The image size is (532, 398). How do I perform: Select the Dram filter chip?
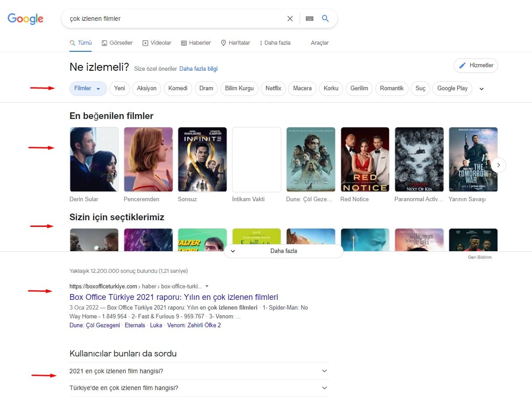click(x=206, y=88)
